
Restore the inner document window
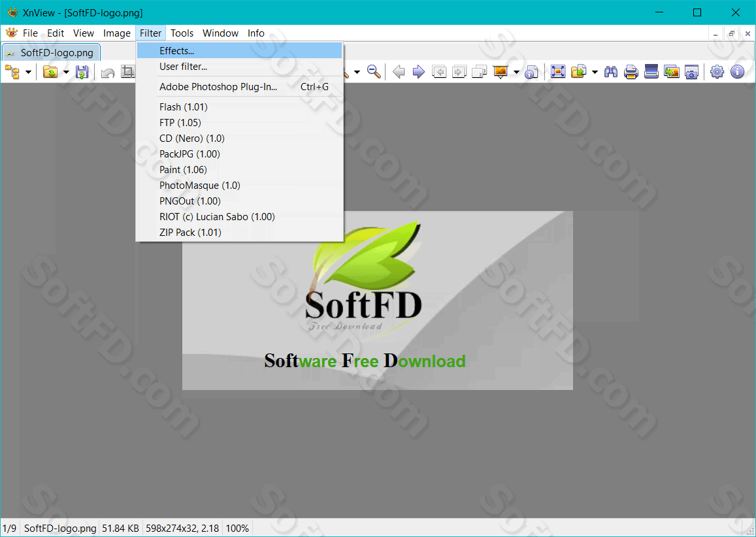click(731, 34)
